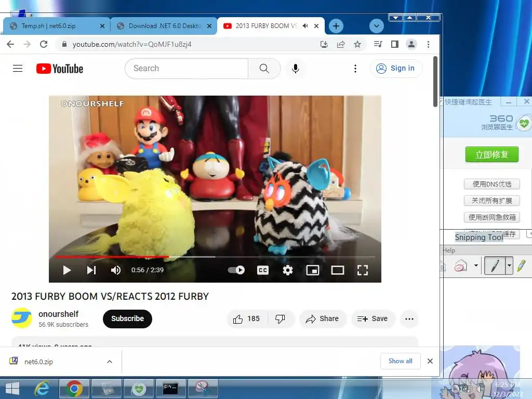
Task: Subscribe to onourshelf channel
Action: pyautogui.click(x=128, y=318)
